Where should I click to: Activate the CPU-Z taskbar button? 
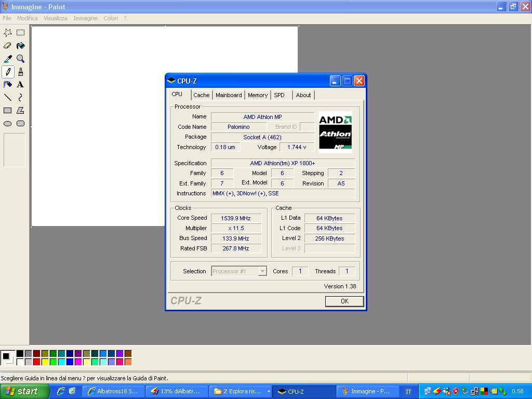point(304,391)
